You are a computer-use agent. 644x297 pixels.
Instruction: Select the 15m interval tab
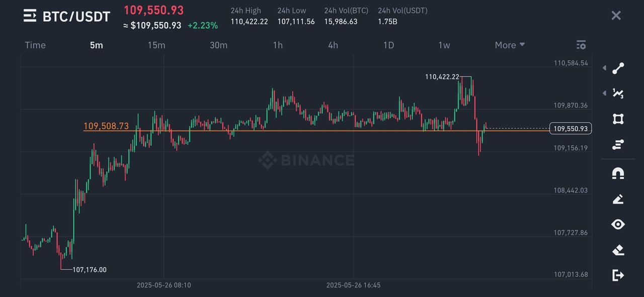[x=156, y=45]
